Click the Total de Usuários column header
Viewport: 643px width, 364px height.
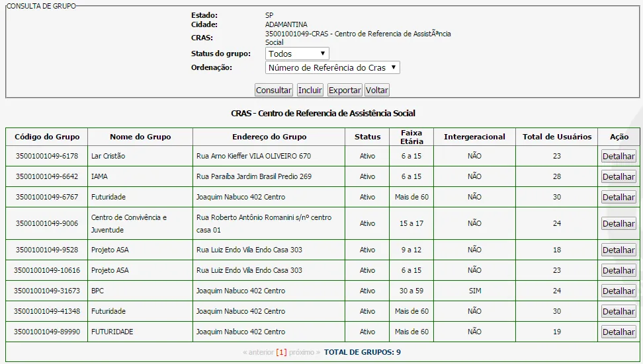click(x=557, y=137)
